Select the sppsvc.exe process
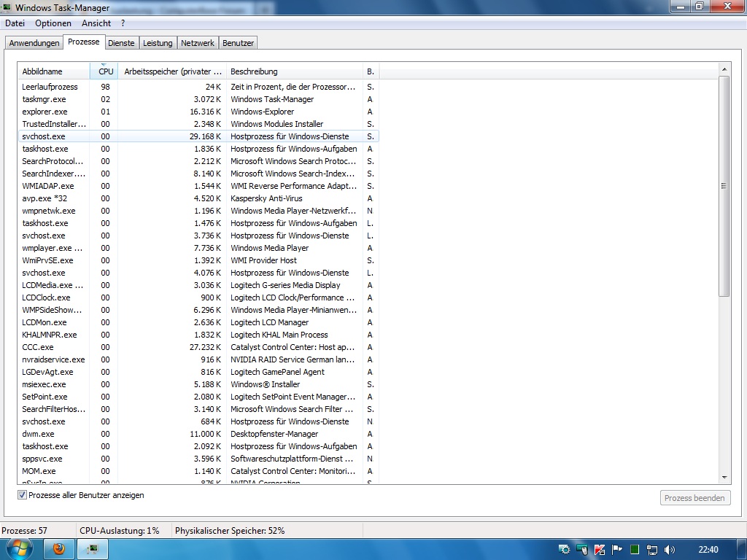 (x=198, y=459)
